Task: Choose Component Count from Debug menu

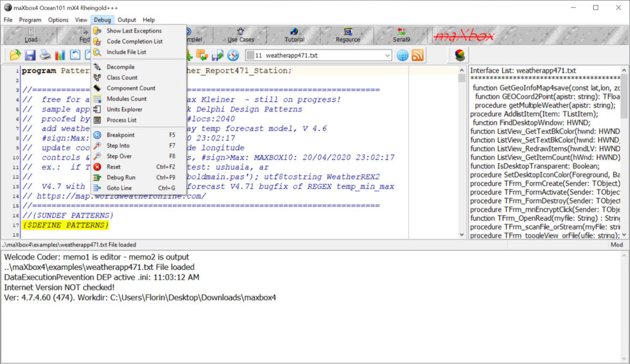Action: 138,88
